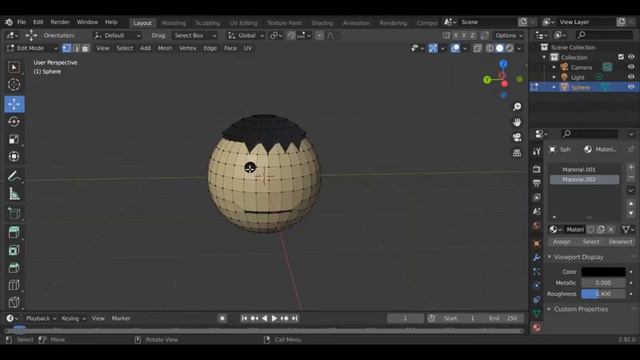Open the Options dropdown
640x360 pixels.
[509, 36]
